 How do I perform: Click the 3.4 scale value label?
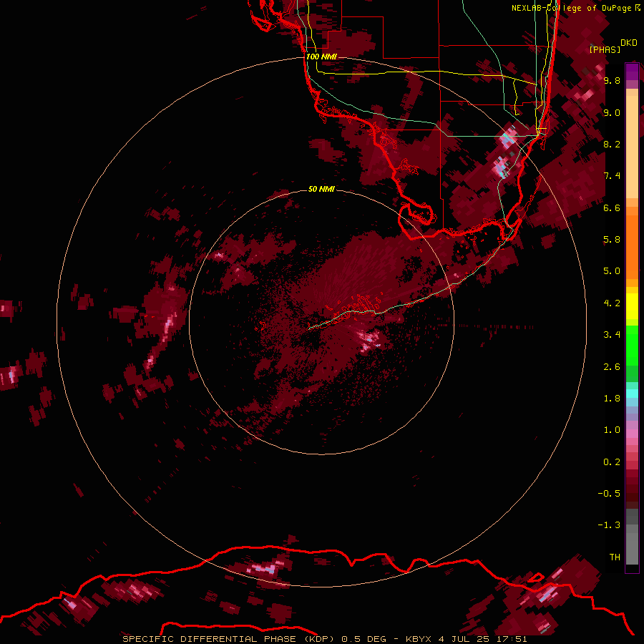tap(612, 335)
